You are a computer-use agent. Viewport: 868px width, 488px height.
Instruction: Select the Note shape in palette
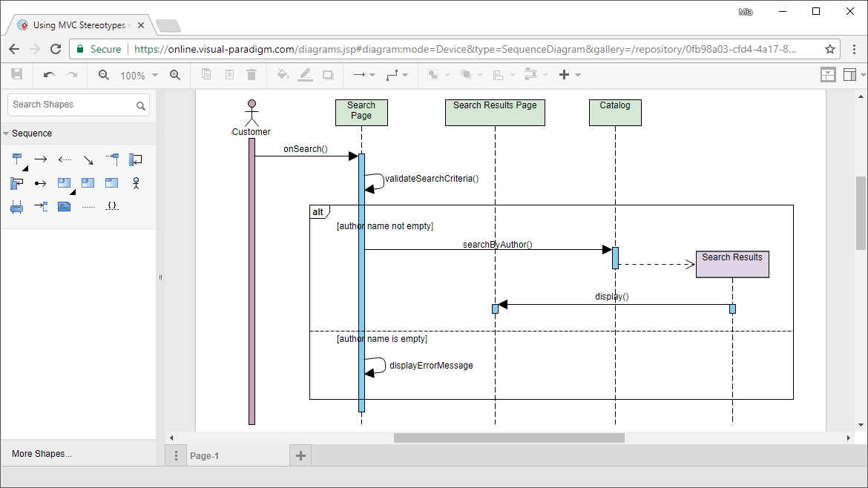[65, 206]
